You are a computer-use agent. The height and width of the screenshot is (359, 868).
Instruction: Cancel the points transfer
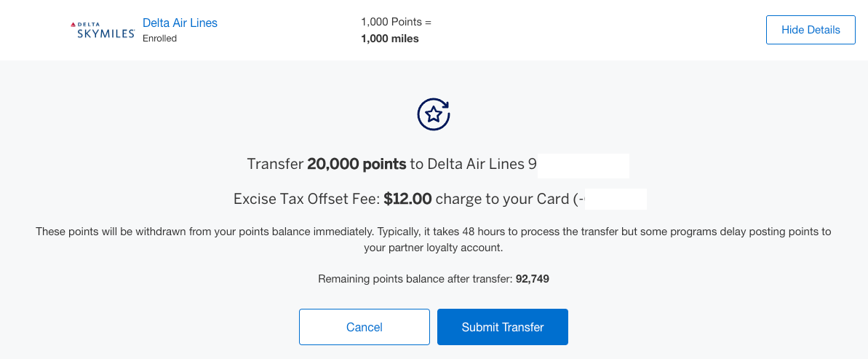(x=365, y=327)
